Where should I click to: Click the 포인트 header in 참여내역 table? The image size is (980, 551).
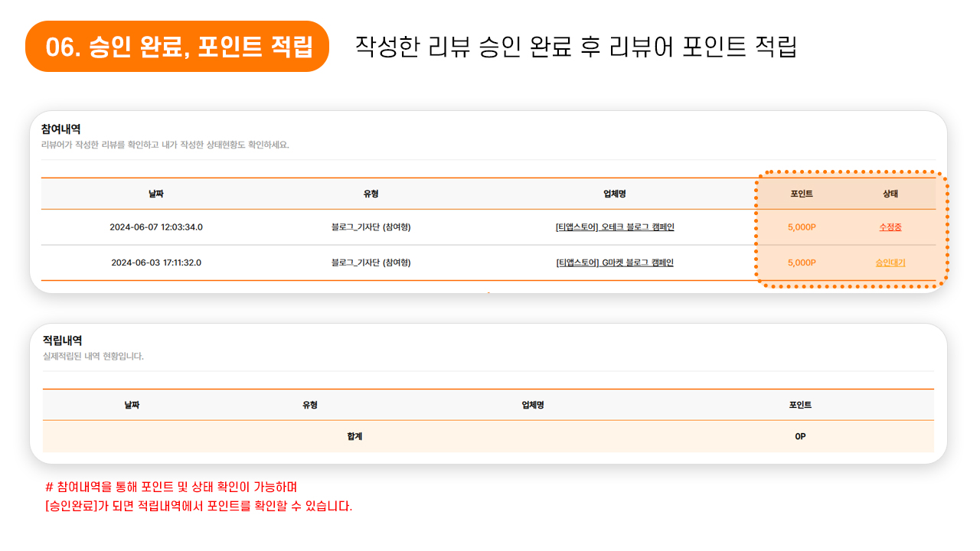(x=802, y=194)
